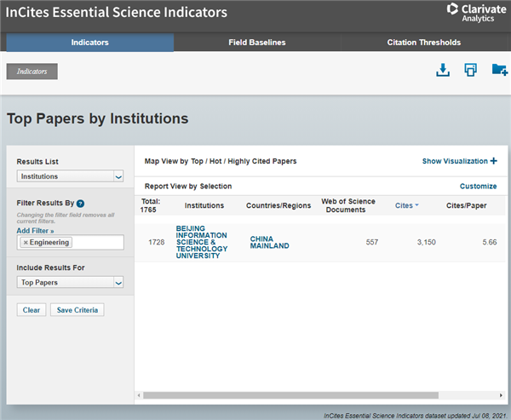Viewport: 511px width, 420px height.
Task: Switch to the Citation Thresholds tab
Action: 423,43
